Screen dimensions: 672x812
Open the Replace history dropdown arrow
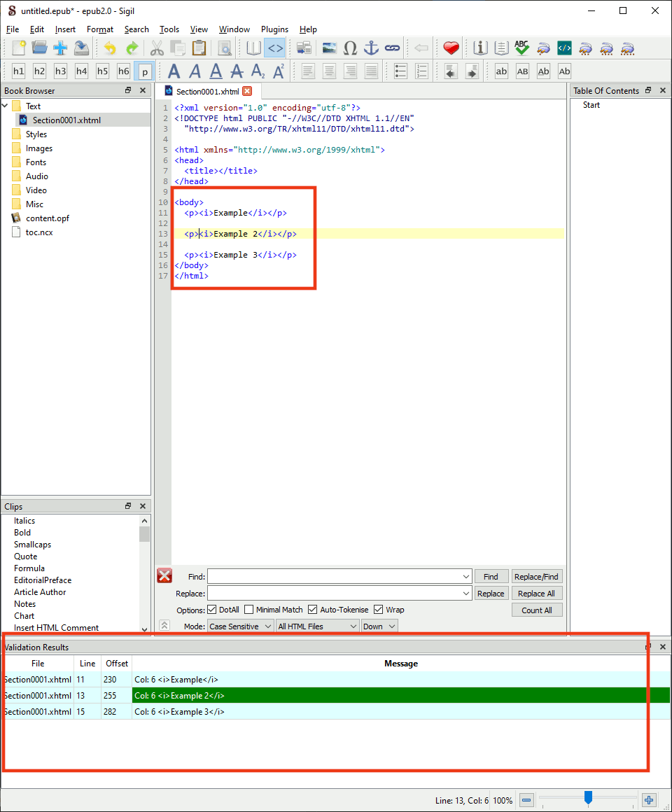coord(466,594)
